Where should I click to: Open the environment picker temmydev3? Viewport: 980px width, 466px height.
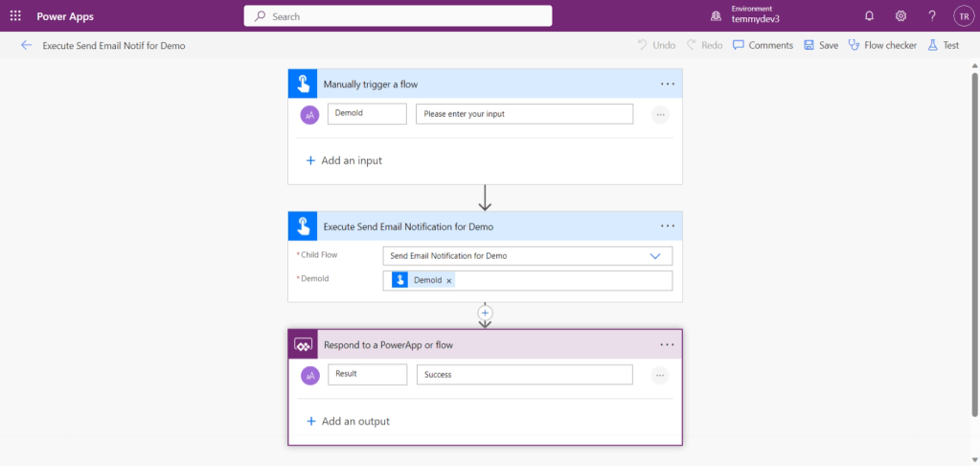(x=745, y=15)
